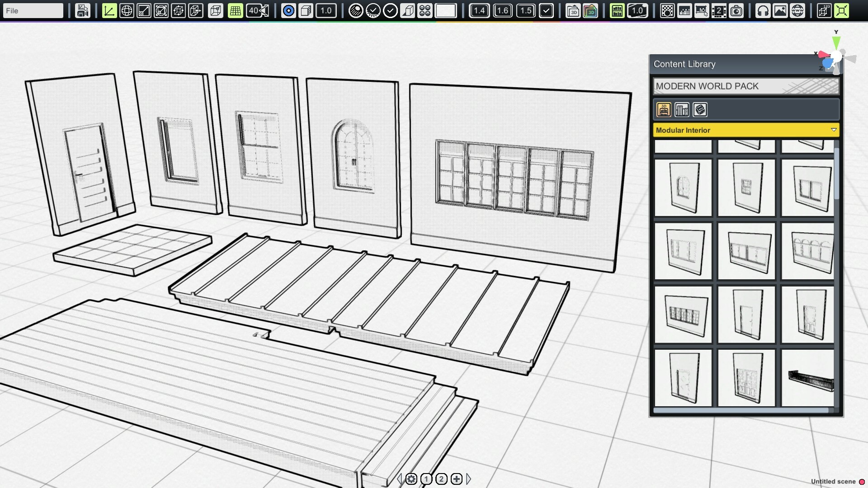Toggle the green axis gizmo icon
This screenshot has height=488, width=868.
[x=109, y=10]
